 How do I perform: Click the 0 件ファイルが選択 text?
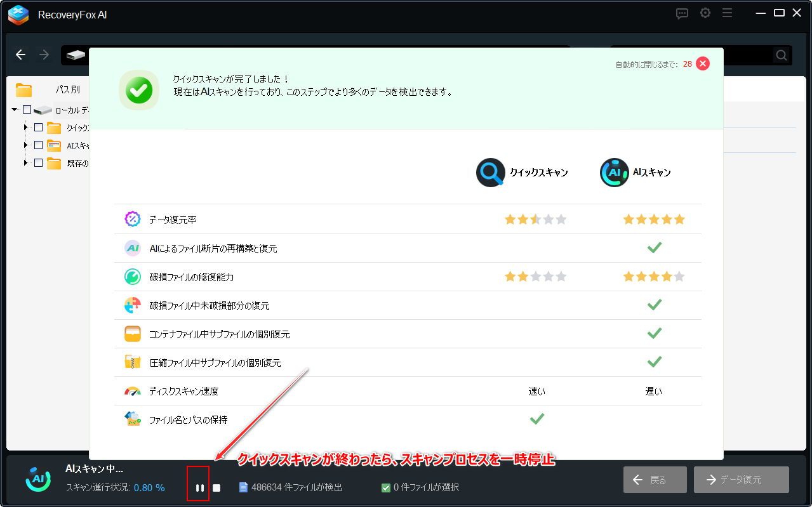[426, 487]
